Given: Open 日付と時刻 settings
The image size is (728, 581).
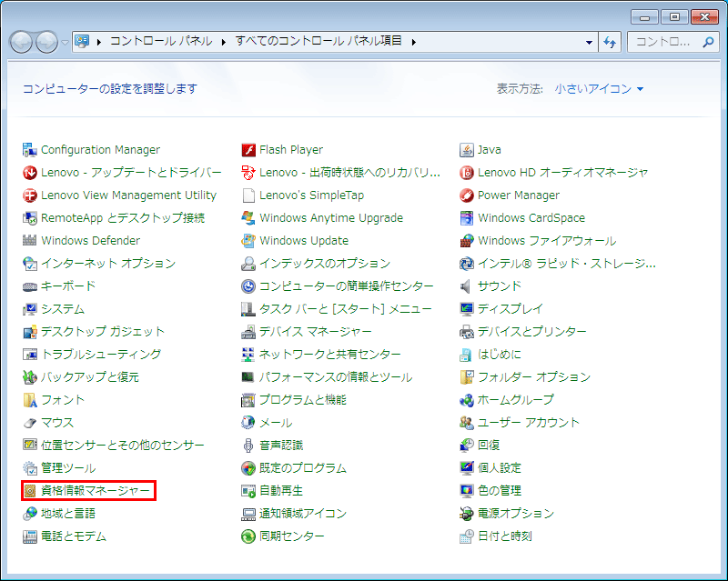Looking at the screenshot, I should (x=505, y=536).
